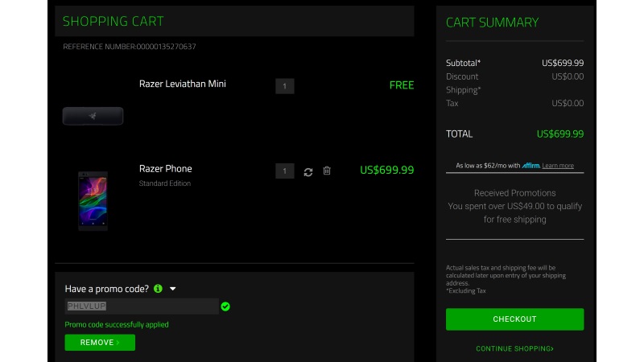Click the green promo validation checkmark
This screenshot has width=644, height=362.
[225, 306]
